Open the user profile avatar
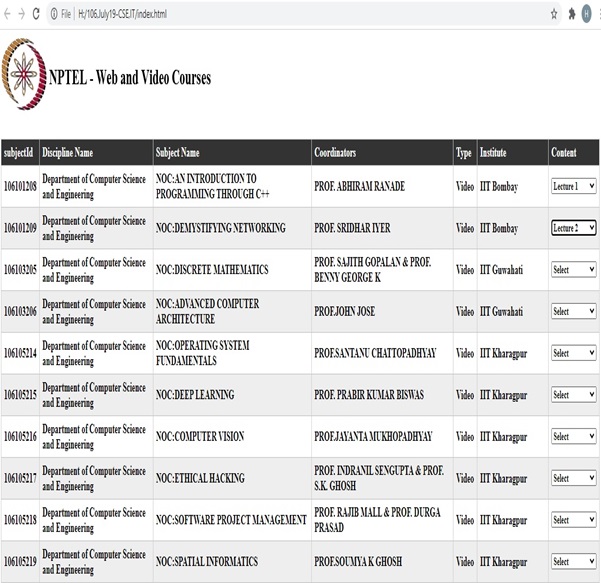 [x=588, y=14]
